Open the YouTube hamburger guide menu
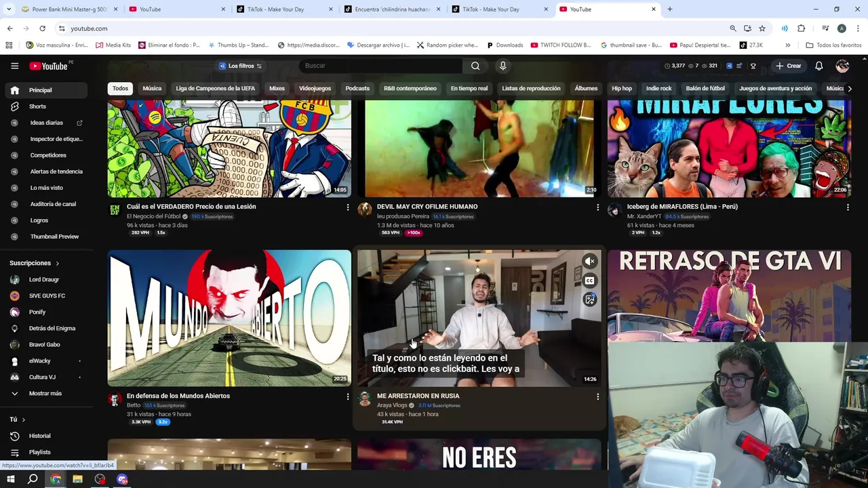The width and height of the screenshot is (868, 488). 14,66
